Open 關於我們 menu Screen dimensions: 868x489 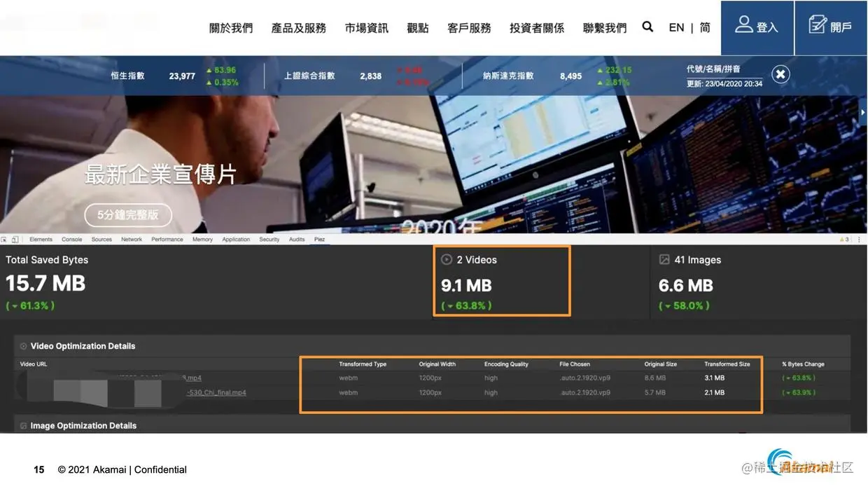(x=231, y=28)
